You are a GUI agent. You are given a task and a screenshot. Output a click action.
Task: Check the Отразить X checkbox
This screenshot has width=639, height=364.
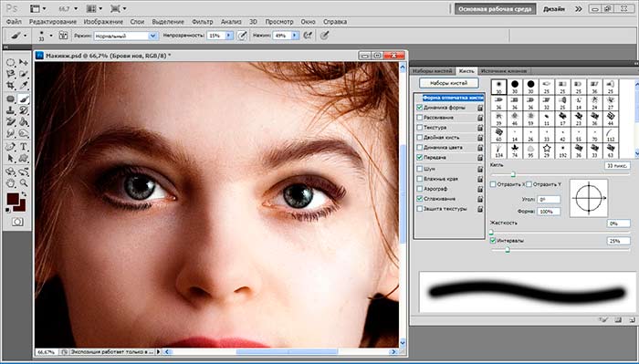(x=493, y=184)
